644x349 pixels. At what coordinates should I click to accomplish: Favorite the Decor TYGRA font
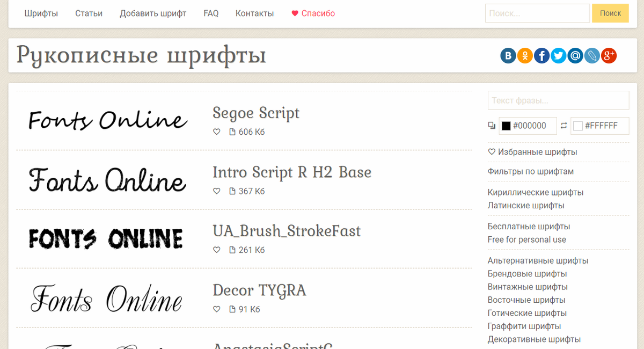point(217,309)
